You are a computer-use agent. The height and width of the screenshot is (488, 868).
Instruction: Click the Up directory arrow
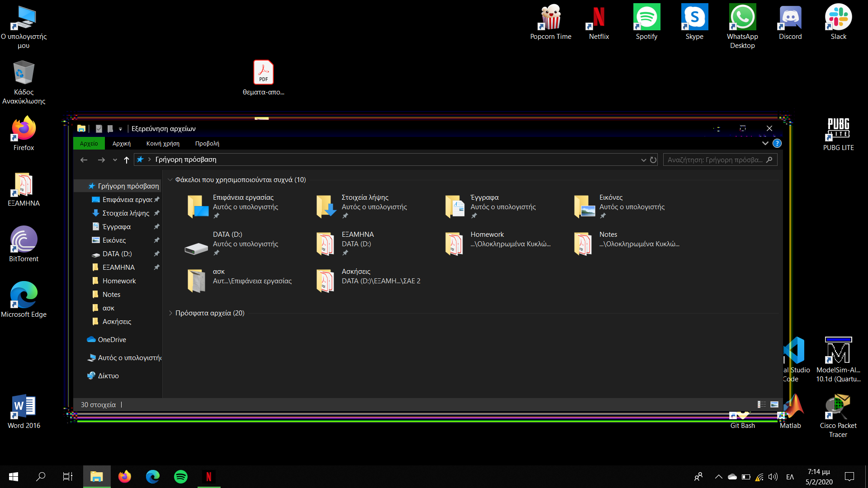(x=127, y=160)
